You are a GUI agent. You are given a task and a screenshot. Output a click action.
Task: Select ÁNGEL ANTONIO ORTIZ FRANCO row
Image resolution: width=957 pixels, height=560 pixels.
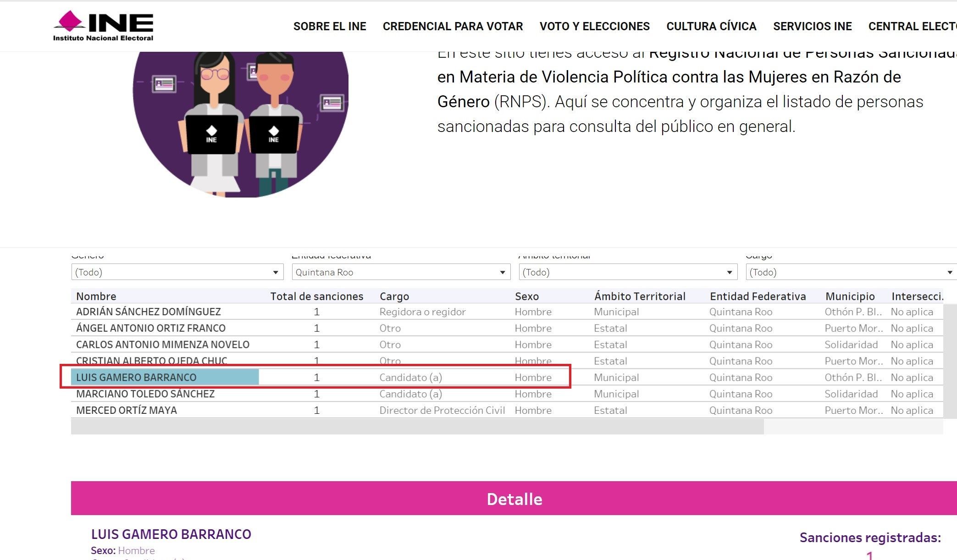point(507,328)
